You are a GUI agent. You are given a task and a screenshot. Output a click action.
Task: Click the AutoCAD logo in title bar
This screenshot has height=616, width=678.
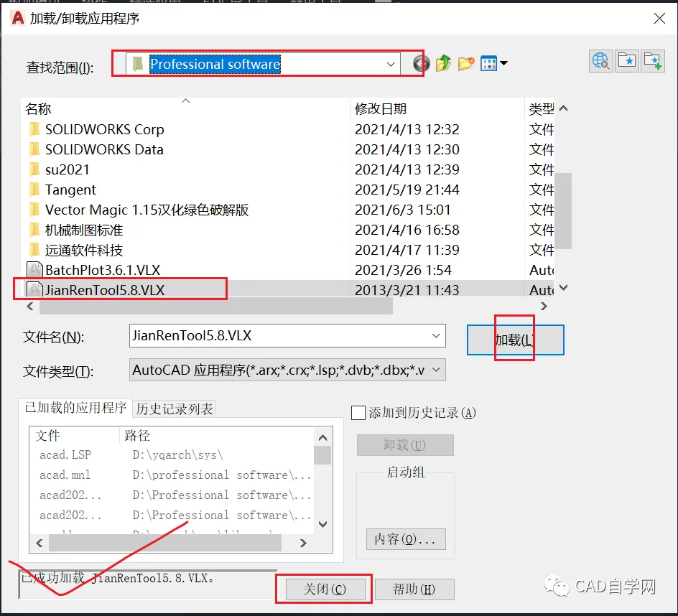[18, 18]
